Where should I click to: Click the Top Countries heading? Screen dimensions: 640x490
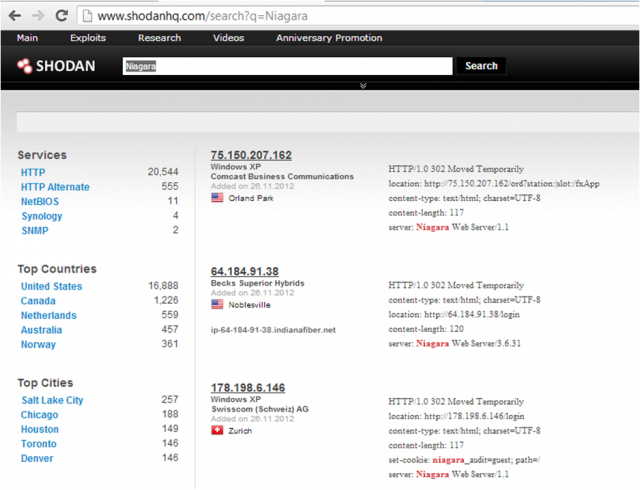[57, 269]
